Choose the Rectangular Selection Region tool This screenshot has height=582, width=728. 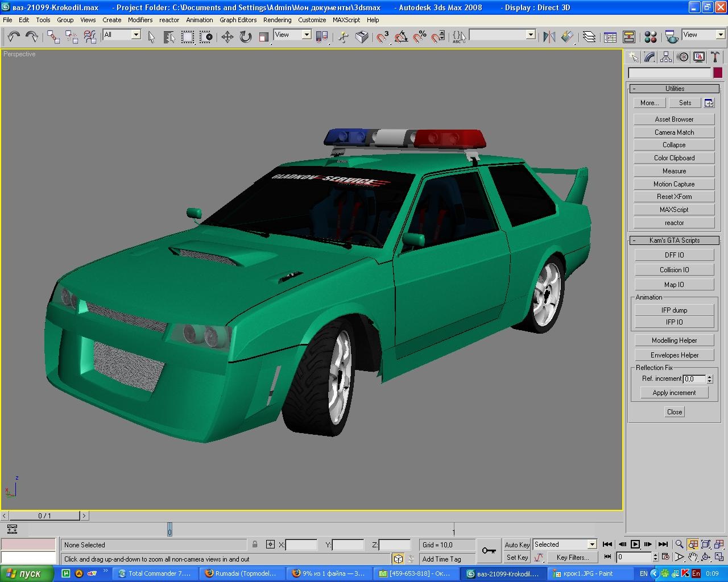pos(188,37)
